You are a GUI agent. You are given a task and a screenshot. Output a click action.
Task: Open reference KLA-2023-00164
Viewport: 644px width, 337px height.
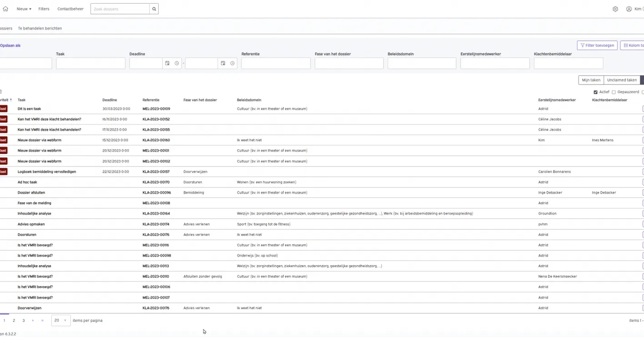coord(156,213)
